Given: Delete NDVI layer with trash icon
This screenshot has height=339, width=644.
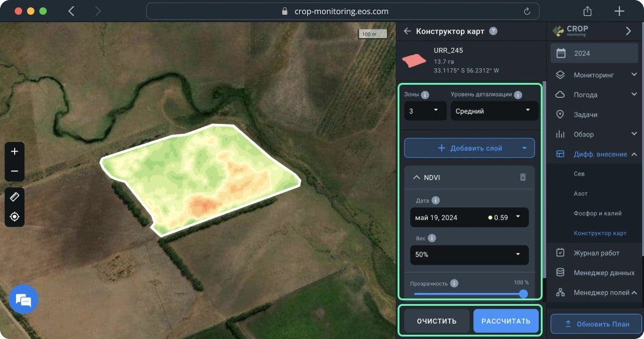Looking at the screenshot, I should [523, 177].
